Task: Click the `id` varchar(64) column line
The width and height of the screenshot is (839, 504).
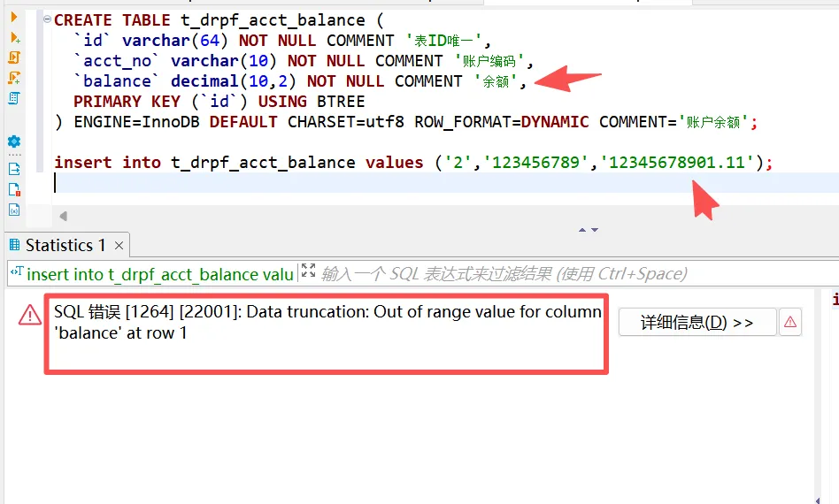Action: (x=282, y=40)
